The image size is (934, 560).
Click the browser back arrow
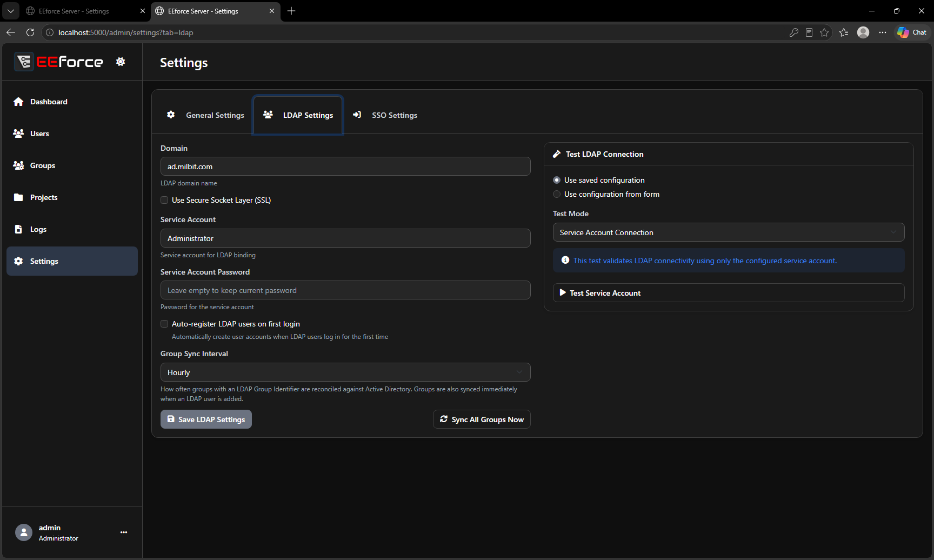tap(11, 32)
